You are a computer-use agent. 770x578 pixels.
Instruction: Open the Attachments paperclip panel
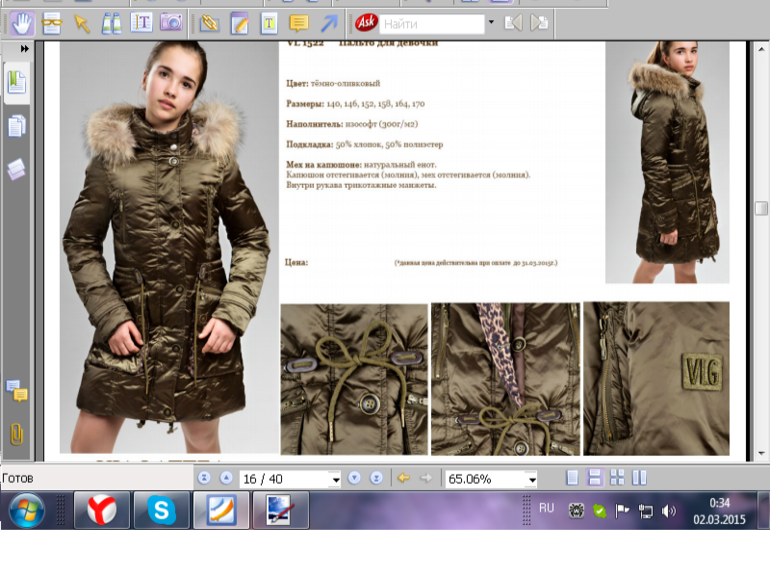[x=17, y=433]
